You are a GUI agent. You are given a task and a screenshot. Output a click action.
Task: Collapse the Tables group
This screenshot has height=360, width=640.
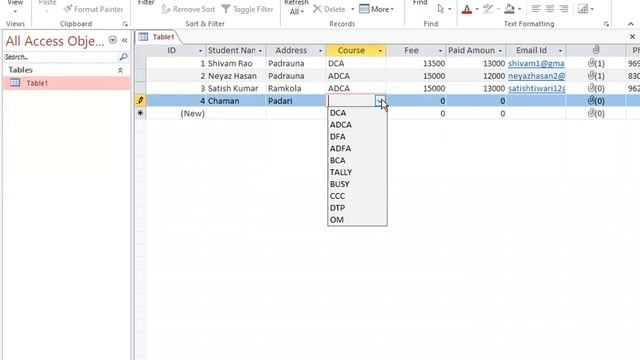tap(120, 70)
